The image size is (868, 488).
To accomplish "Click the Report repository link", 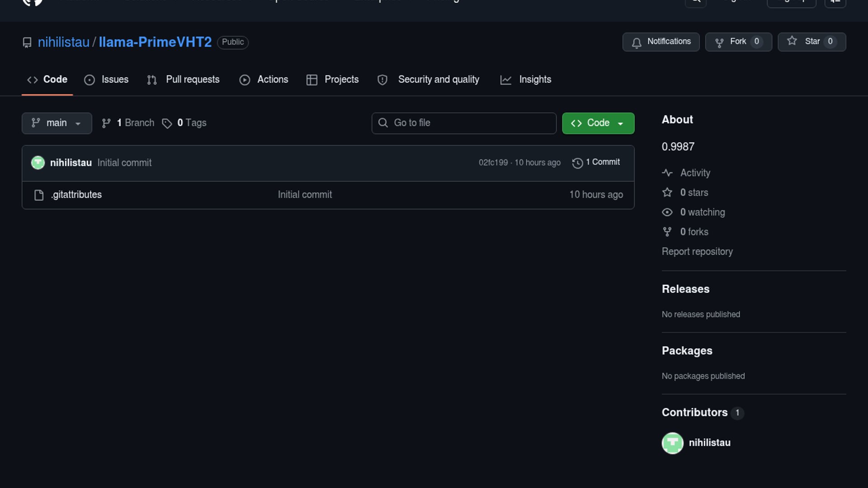I will [697, 252].
